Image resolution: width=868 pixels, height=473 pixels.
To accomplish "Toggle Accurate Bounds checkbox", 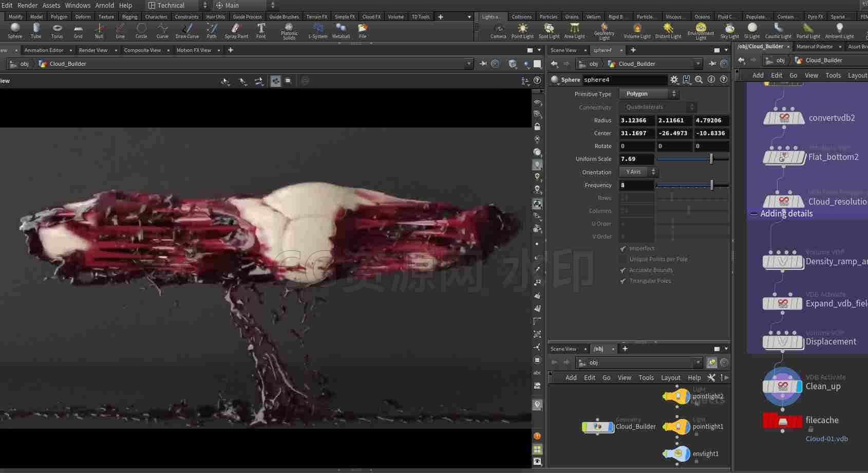I will tap(623, 270).
